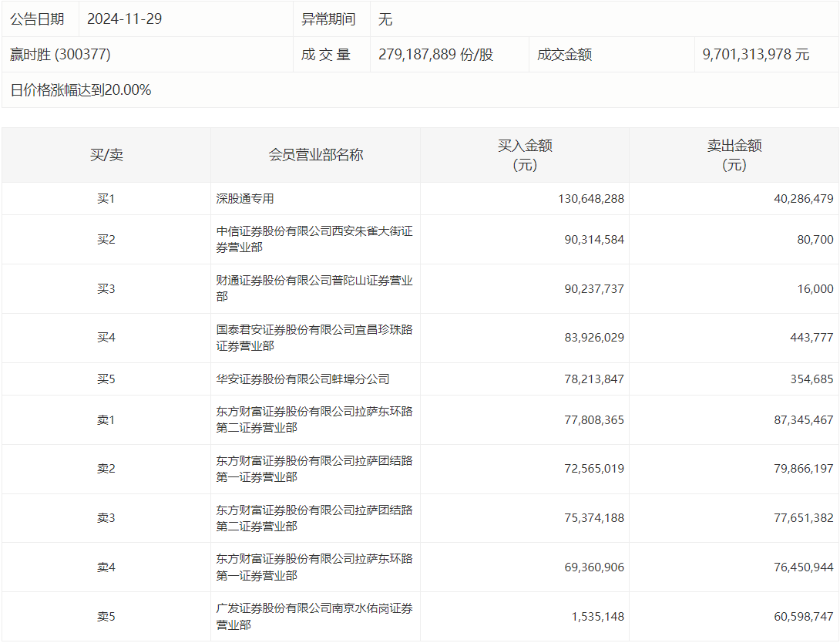Click 广发证券南京水佑岗证券营业部 name
Screen dimensions: 840x643
coord(314,617)
